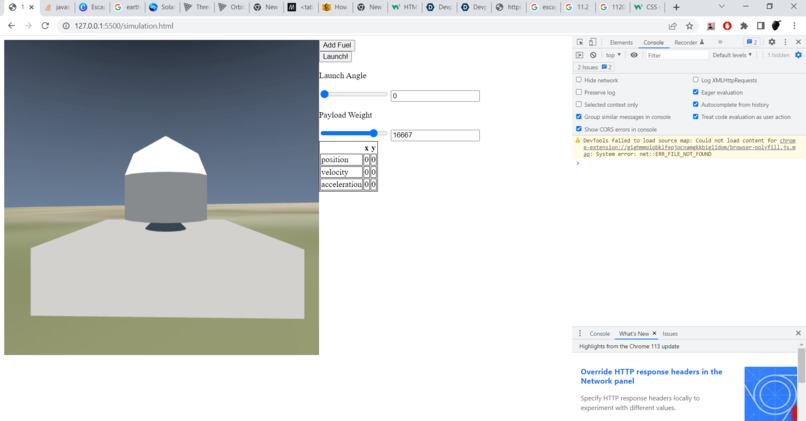Viewport: 806px width, 421px height.
Task: Click the 3D rocket simulation canvas
Action: click(161, 197)
